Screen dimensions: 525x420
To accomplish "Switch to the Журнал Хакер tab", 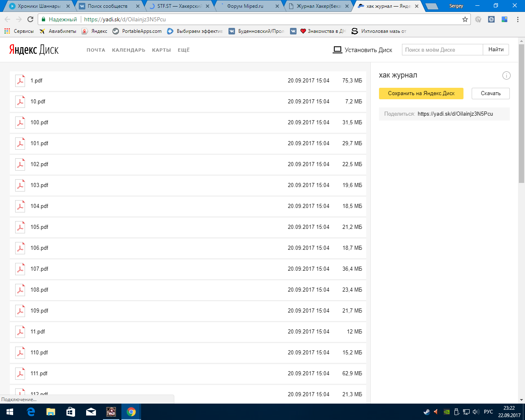I will pos(319,6).
